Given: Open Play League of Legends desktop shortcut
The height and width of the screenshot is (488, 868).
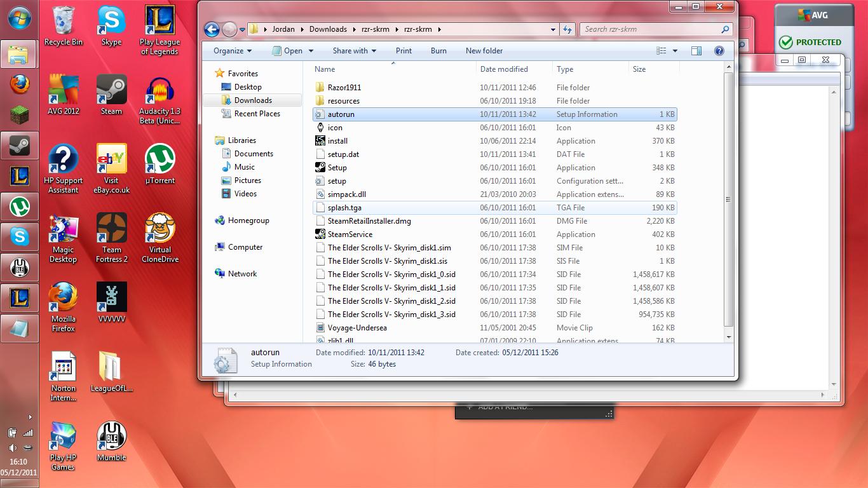Looking at the screenshot, I should [x=160, y=30].
